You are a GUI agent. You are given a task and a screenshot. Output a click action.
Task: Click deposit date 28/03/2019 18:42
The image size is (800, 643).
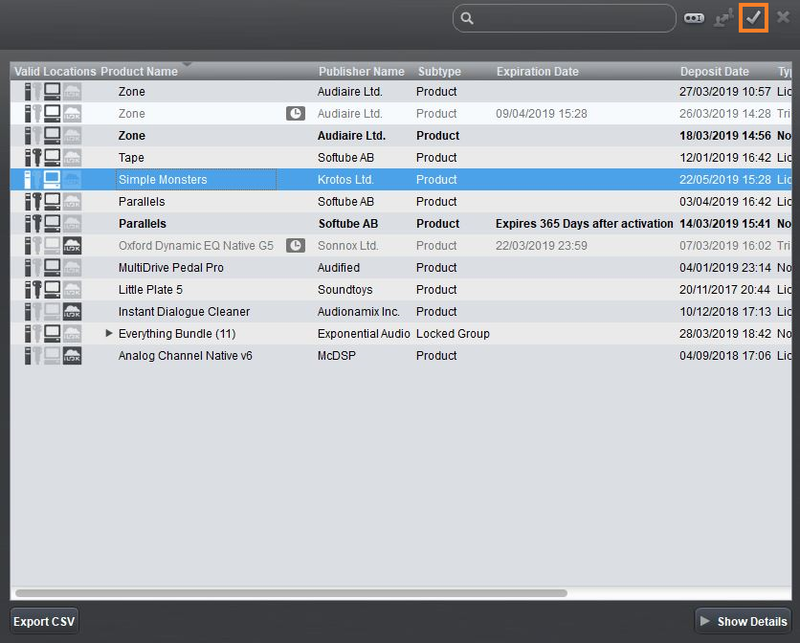tap(725, 333)
